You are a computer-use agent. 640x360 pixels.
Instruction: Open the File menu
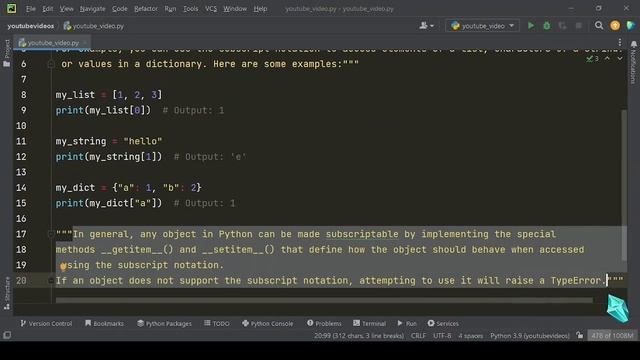pos(31,9)
